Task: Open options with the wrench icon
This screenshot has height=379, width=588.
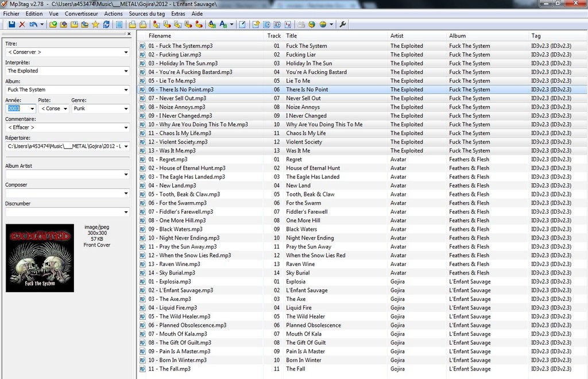Action: [342, 24]
